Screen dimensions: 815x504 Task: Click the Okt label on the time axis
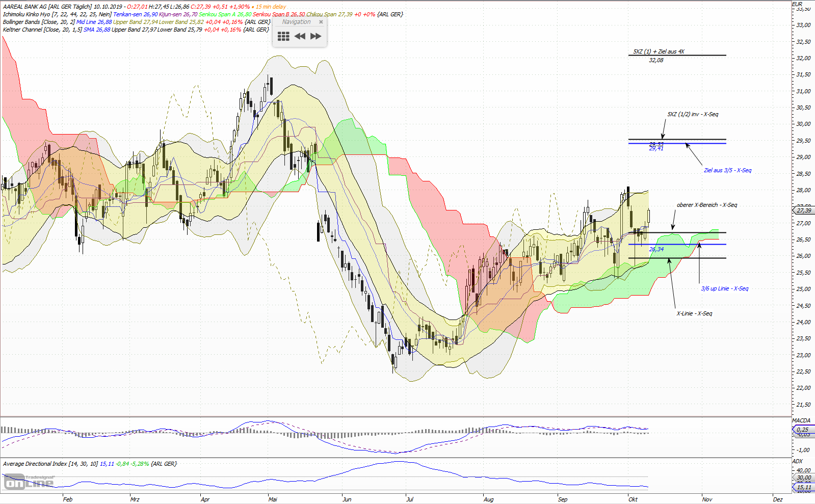point(633,499)
